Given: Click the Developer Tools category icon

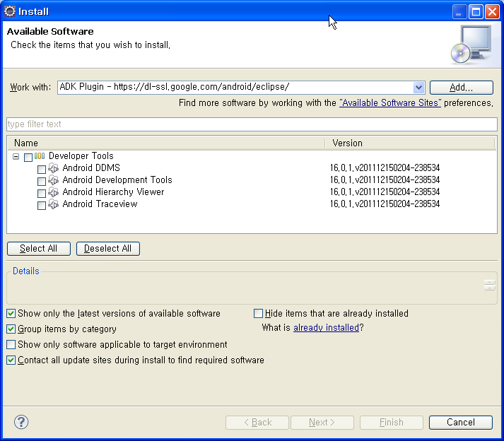Looking at the screenshot, I should coord(40,156).
